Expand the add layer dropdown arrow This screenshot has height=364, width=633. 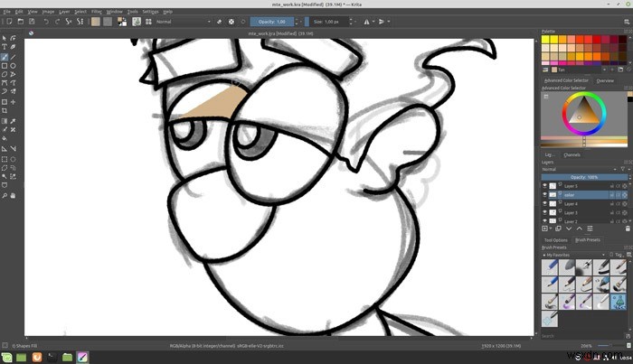point(551,229)
